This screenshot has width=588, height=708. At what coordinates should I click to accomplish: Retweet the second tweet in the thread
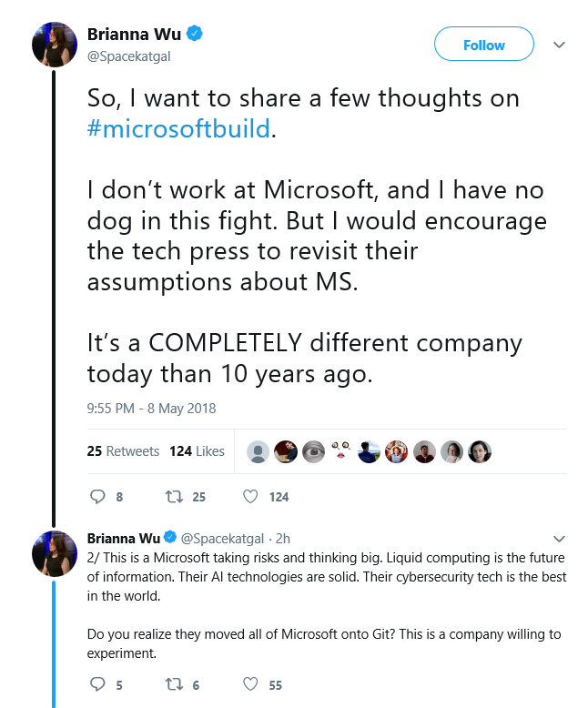point(174,685)
